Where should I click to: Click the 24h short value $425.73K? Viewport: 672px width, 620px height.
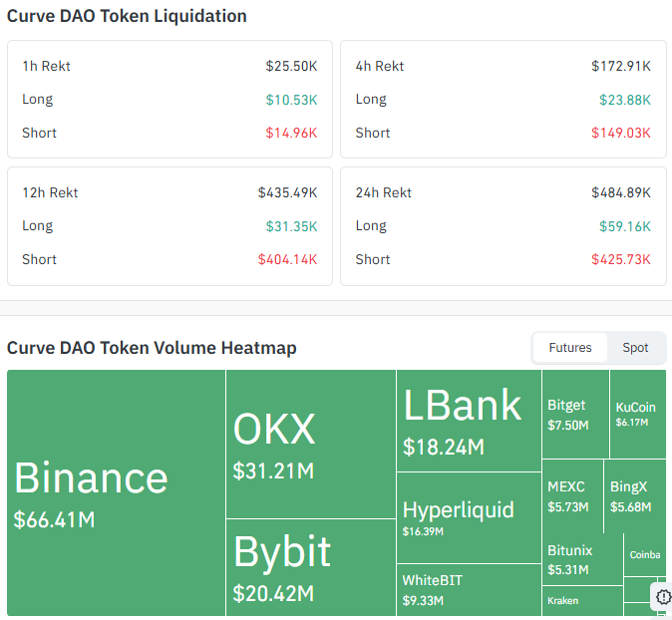621,259
